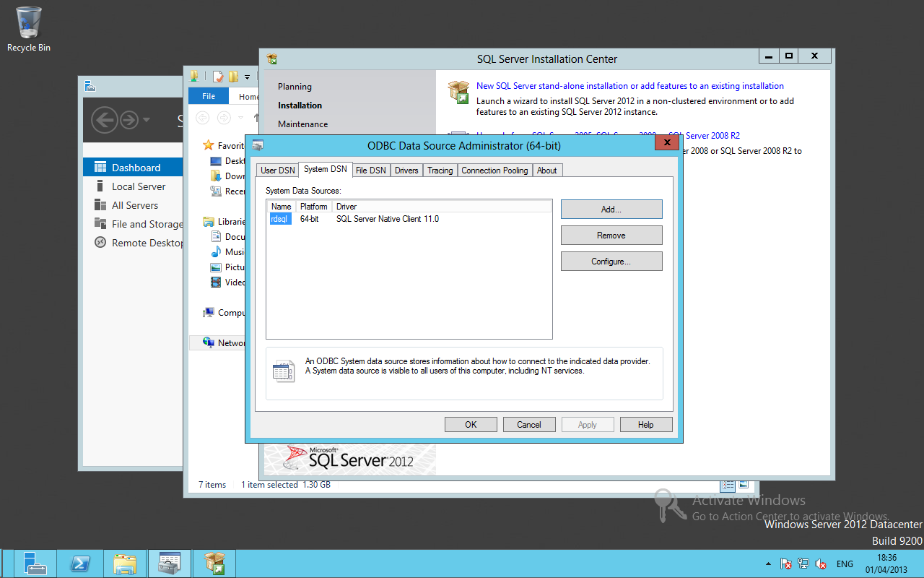Open Server Manager navigation history dropdown
The height and width of the screenshot is (578, 924).
pos(147,120)
